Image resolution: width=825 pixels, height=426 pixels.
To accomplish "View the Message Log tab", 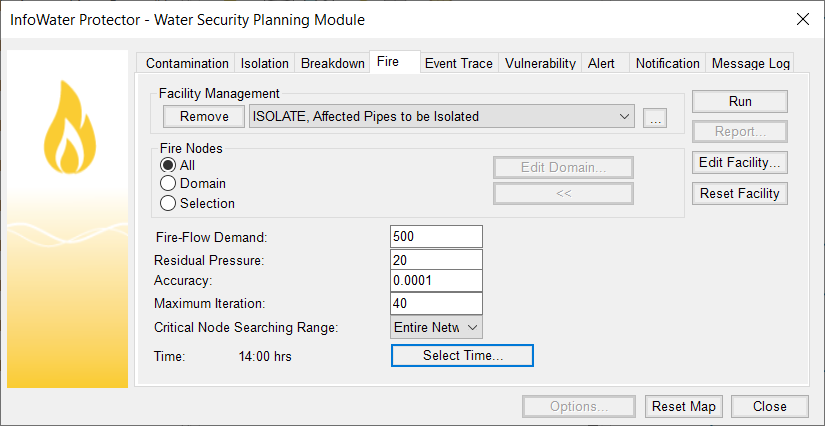I will [751, 64].
